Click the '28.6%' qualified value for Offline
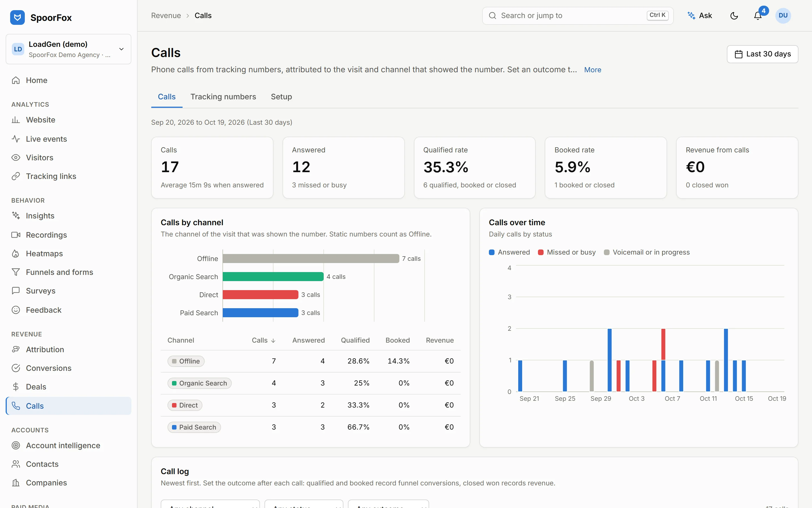 [358, 361]
